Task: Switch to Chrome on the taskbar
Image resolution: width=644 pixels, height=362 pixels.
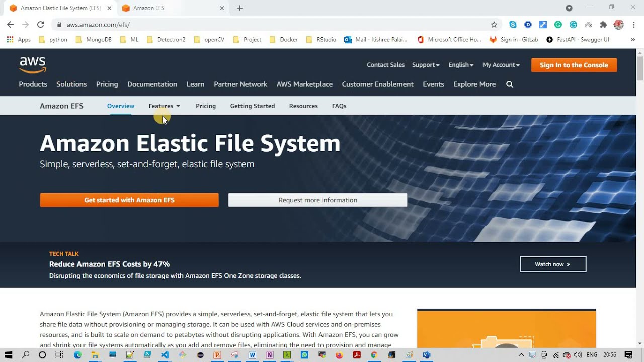Action: [374, 355]
